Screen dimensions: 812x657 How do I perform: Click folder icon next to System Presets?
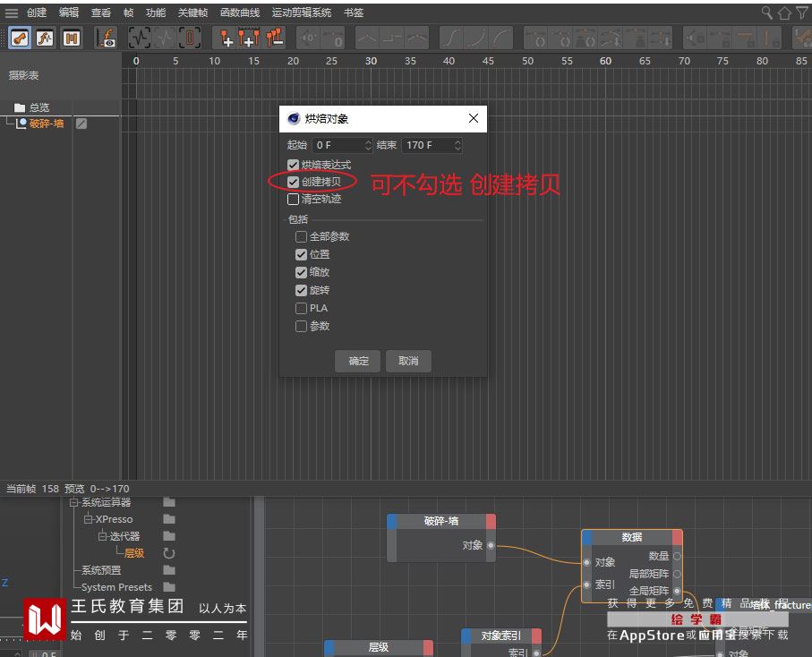[169, 587]
